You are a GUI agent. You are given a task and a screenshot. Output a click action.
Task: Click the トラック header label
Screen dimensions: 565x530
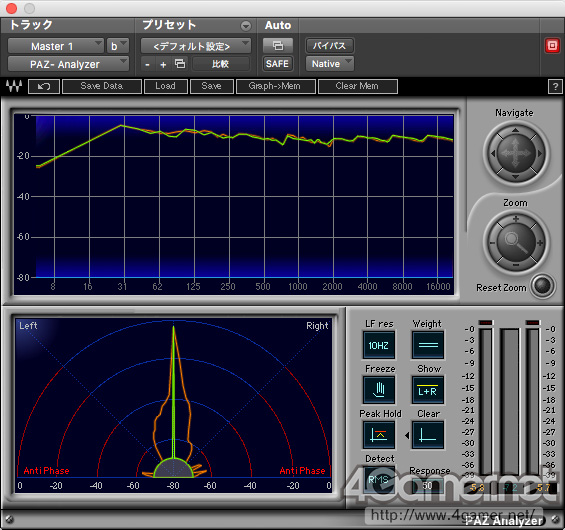coord(31,25)
